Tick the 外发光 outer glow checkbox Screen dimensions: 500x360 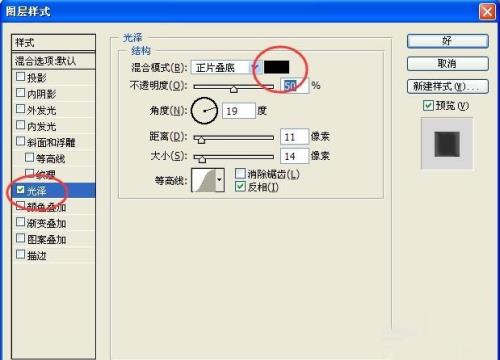[x=20, y=109]
